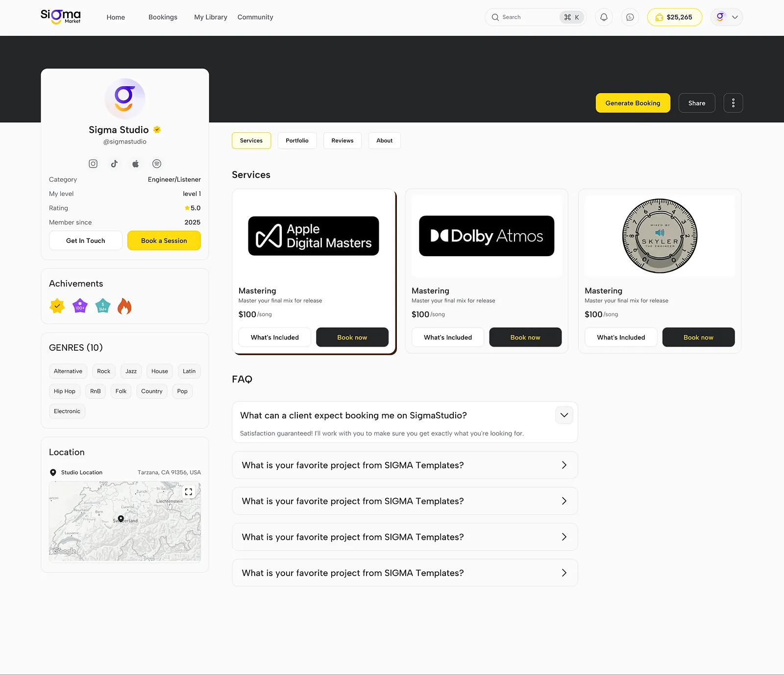Open Sigma Studio's Instagram profile icon
Screen dimensions: 784x675
tap(93, 164)
